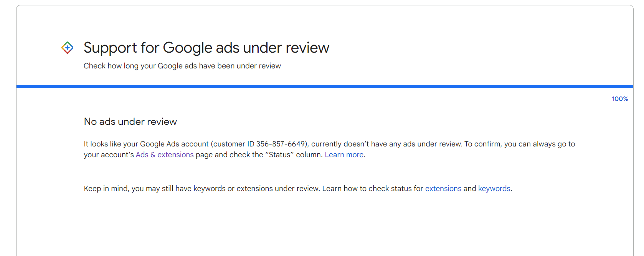Screen dimensions: 644x256
Task: Select the 'No ads under review' heading
Action: tap(130, 121)
